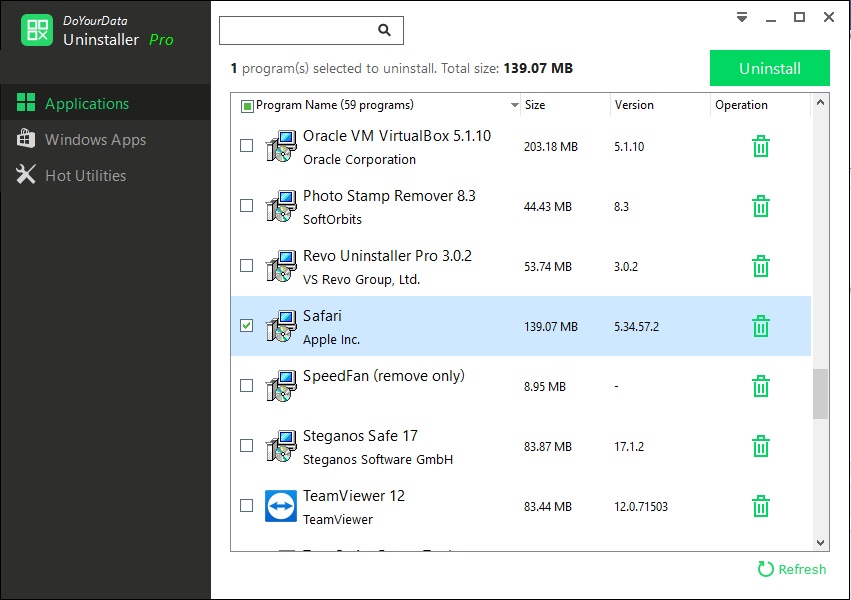851x600 pixels.
Task: Switch to Hot Utilities section
Action: (85, 175)
